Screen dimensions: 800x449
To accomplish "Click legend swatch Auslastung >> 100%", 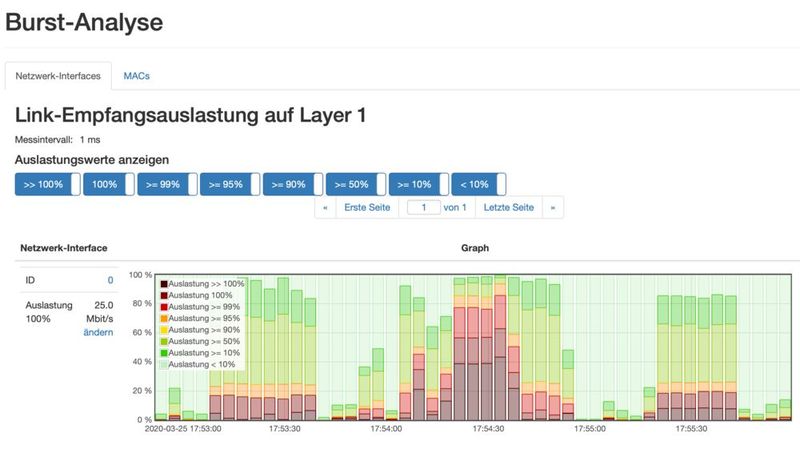I will 164,284.
